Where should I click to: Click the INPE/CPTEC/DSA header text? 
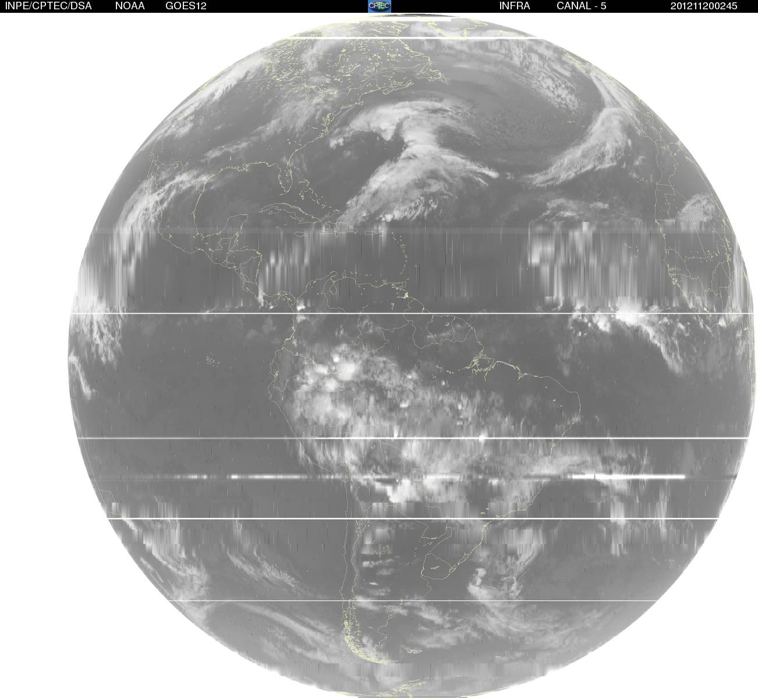point(48,6)
